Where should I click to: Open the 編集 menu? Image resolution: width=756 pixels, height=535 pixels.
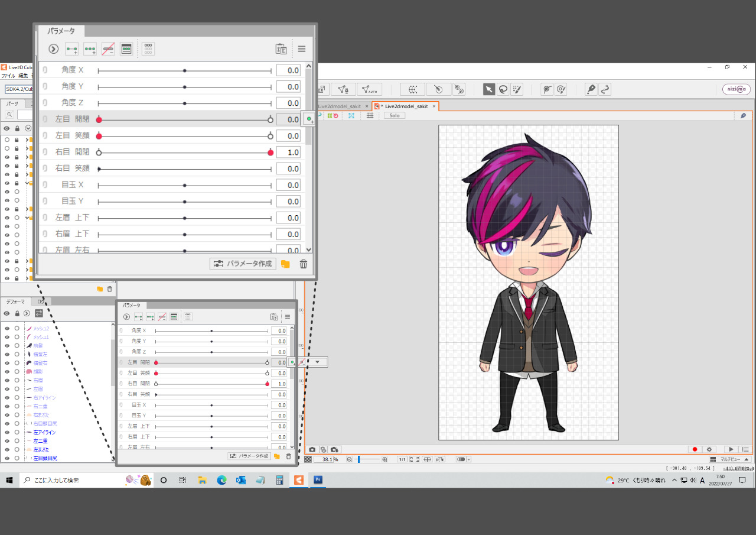pyautogui.click(x=23, y=76)
